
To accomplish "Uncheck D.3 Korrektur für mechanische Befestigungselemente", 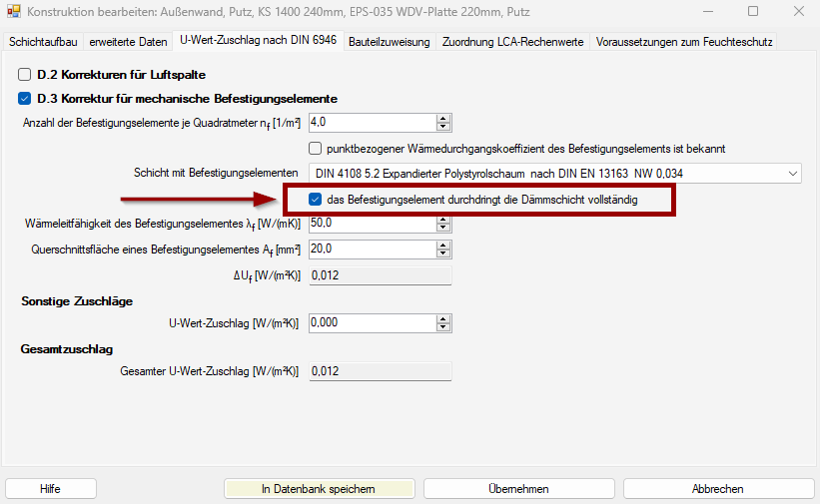I will (x=25, y=99).
